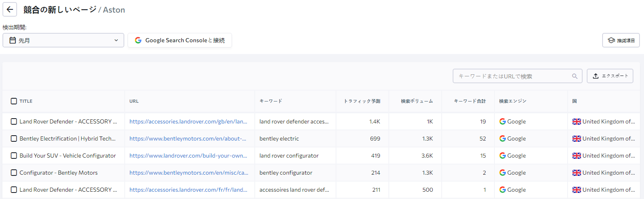Select the Bentley Electrification row checkbox
Image resolution: width=644 pixels, height=199 pixels.
pos(14,138)
